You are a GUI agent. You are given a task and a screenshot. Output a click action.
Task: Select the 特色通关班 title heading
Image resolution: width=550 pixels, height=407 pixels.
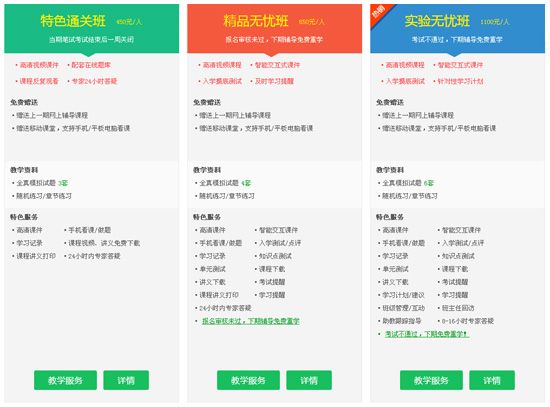coord(73,21)
